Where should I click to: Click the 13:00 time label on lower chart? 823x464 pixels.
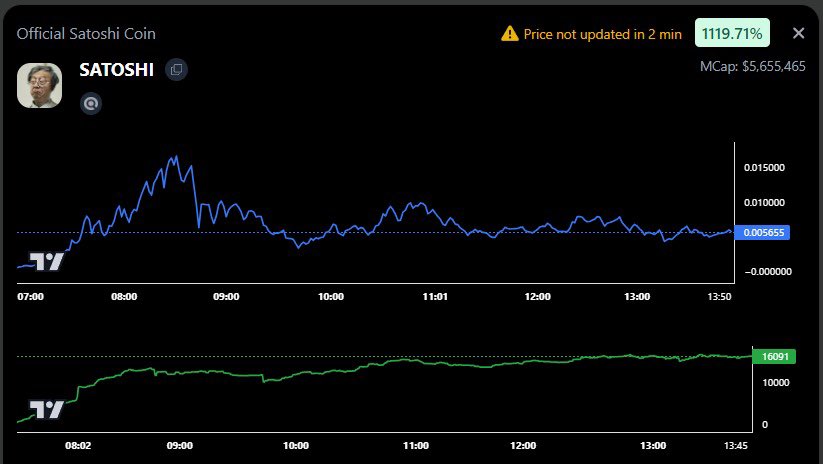[653, 446]
